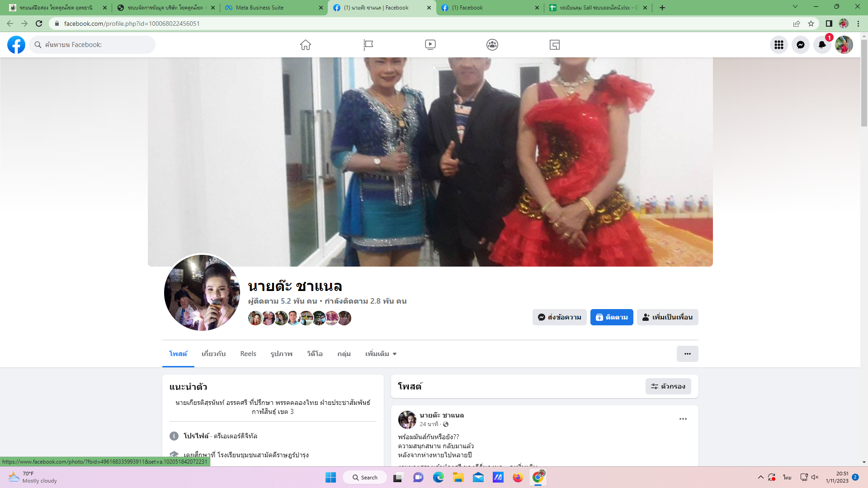Open the notifications bell
This screenshot has height=488, width=868.
pyautogui.click(x=822, y=45)
